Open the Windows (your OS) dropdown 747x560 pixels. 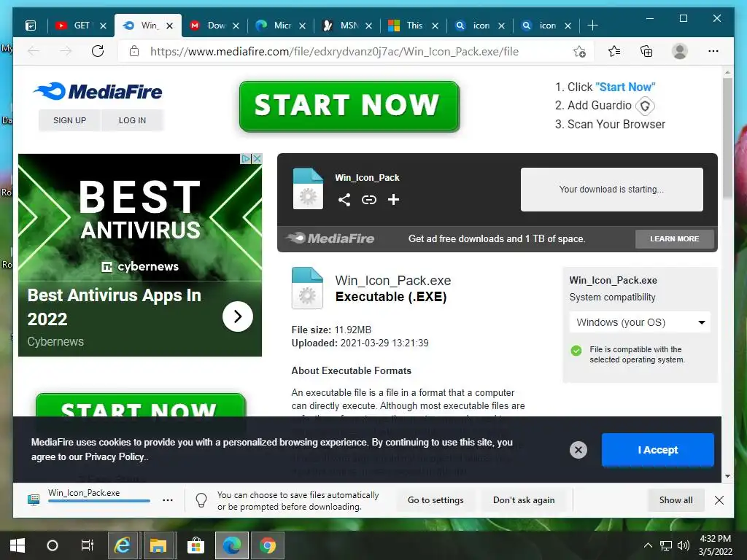coord(640,322)
